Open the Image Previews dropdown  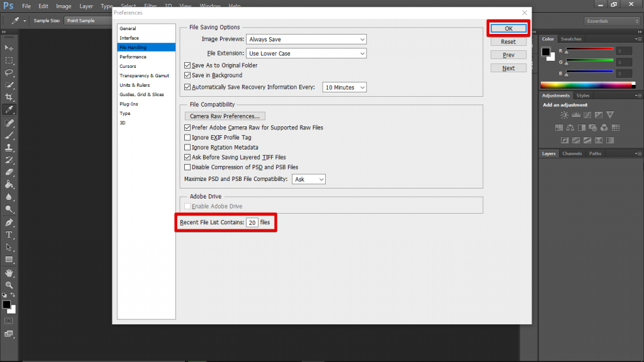(306, 39)
